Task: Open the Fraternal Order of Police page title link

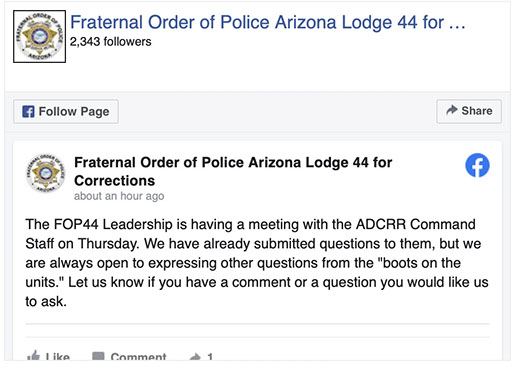Action: (x=267, y=22)
